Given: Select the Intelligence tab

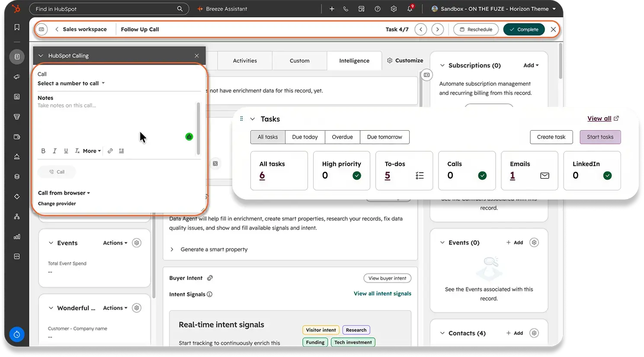Looking at the screenshot, I should pyautogui.click(x=354, y=61).
